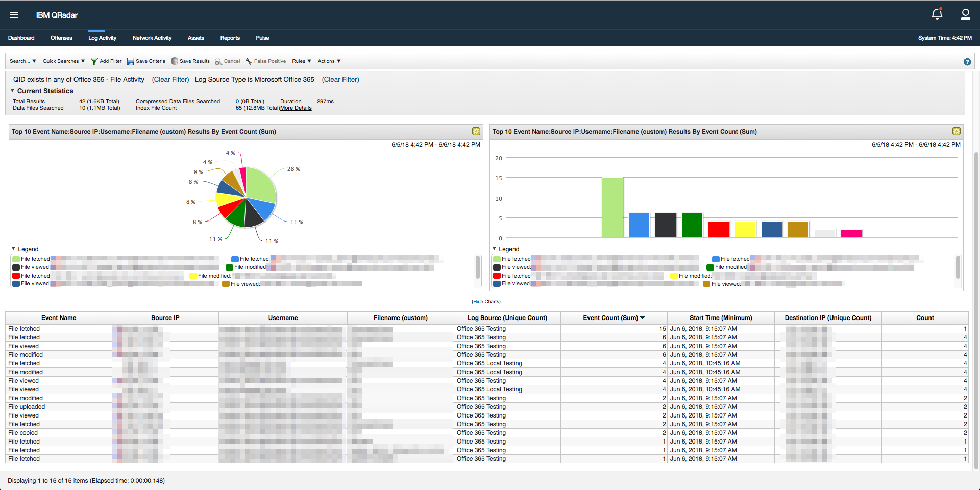
Task: Click the IBM QRadar title
Action: (57, 15)
